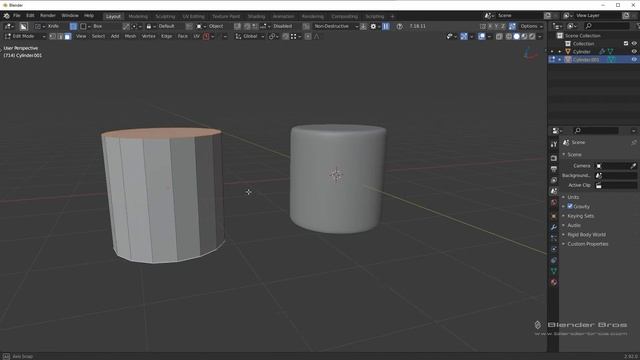Open the Options dropdown
Screen dimensions: 640x360
(x=531, y=26)
